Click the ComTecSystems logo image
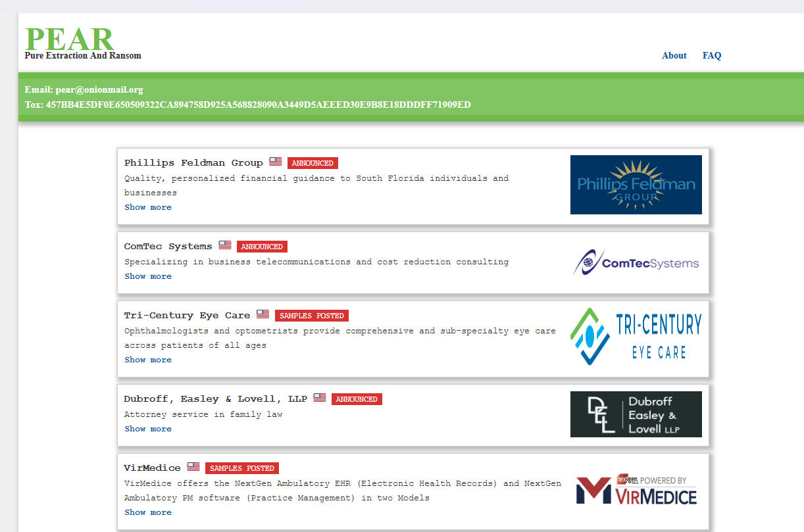This screenshot has width=804, height=532. [x=636, y=262]
